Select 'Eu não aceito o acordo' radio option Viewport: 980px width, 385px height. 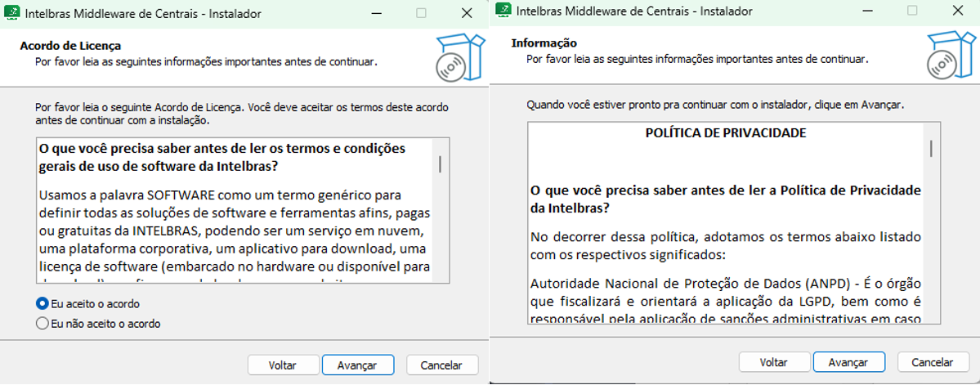tap(43, 324)
